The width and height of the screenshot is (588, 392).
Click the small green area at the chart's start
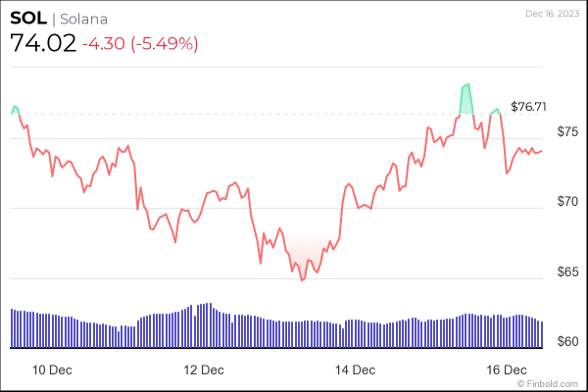click(15, 108)
